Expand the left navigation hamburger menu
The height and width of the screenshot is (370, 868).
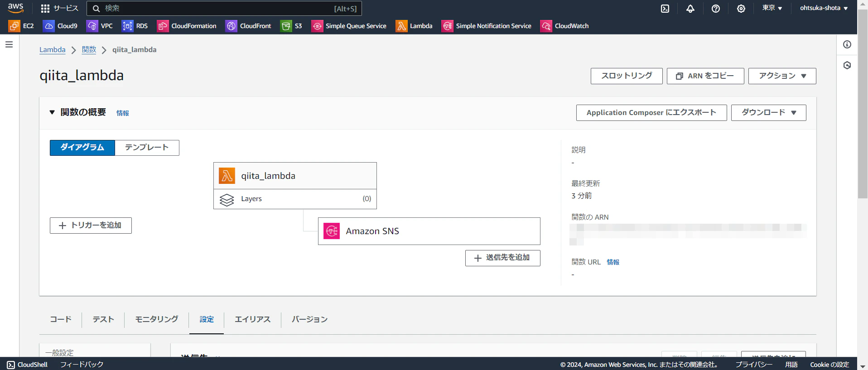tap(9, 44)
